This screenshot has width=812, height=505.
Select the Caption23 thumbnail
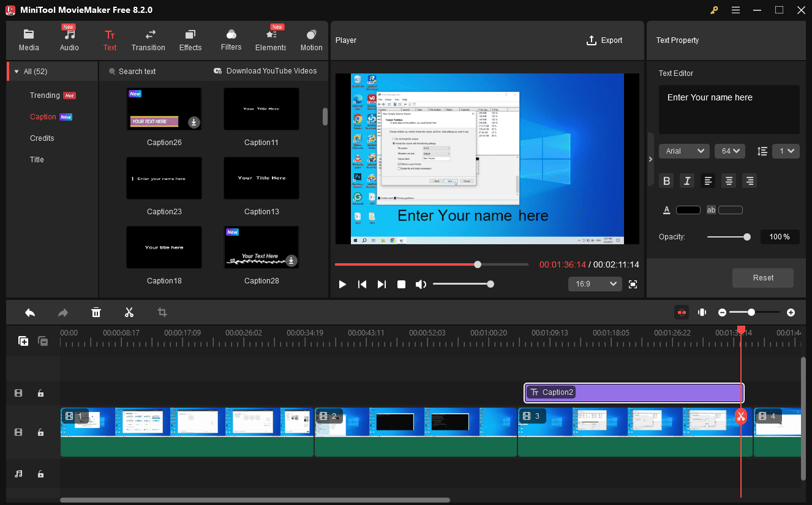(164, 178)
